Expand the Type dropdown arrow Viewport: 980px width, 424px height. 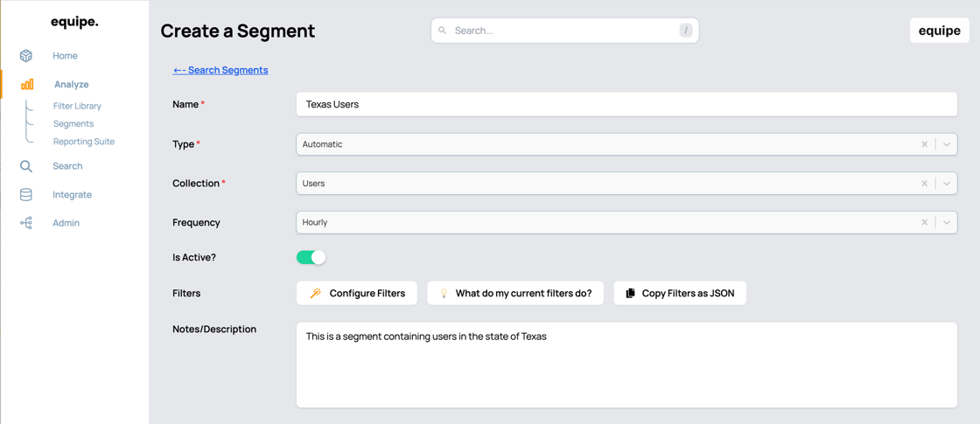946,144
